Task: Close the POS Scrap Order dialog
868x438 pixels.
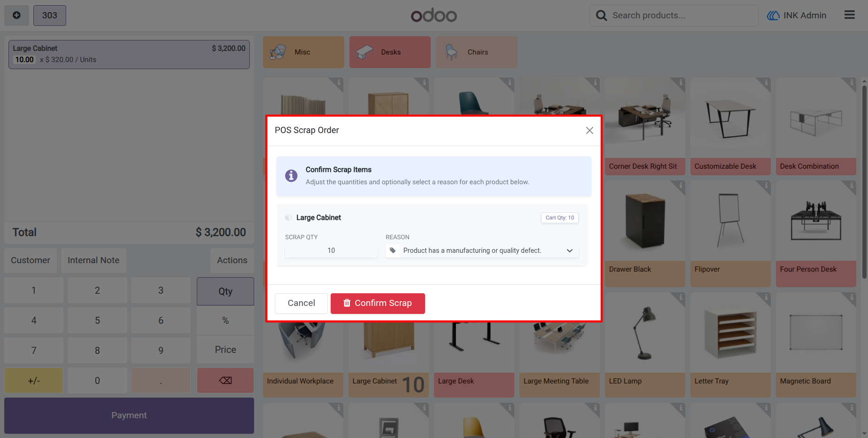Action: (589, 131)
